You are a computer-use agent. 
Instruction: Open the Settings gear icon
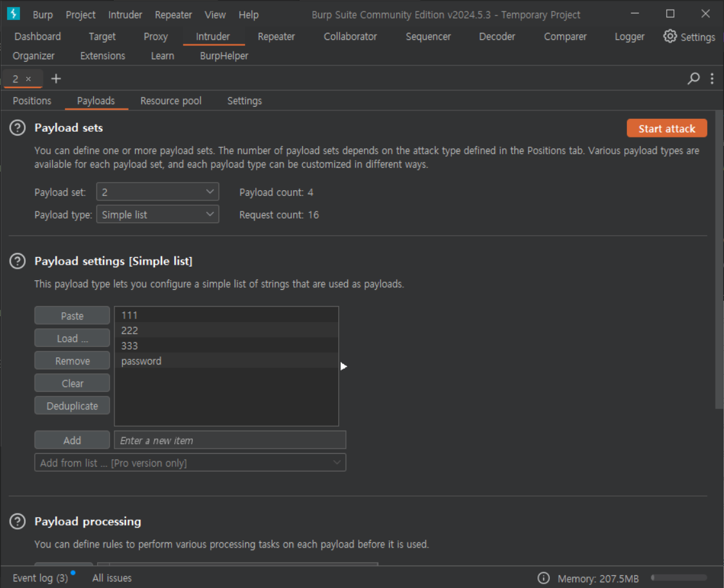tap(670, 37)
